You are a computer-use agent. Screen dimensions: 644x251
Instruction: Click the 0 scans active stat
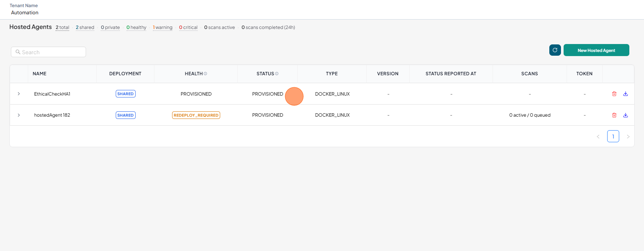219,27
